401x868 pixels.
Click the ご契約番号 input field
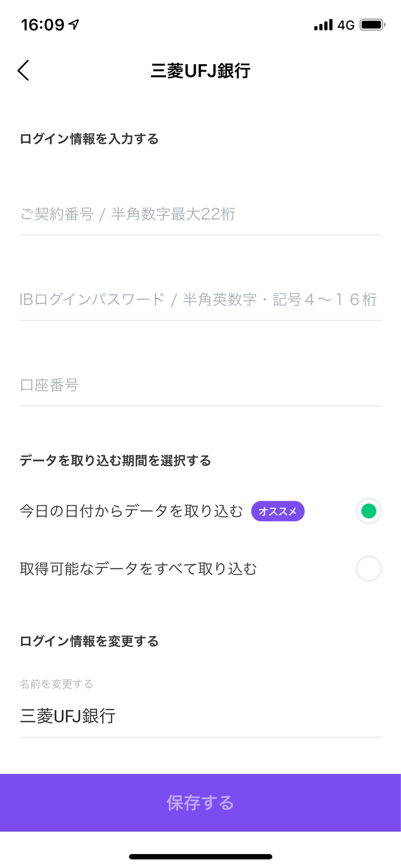(200, 214)
